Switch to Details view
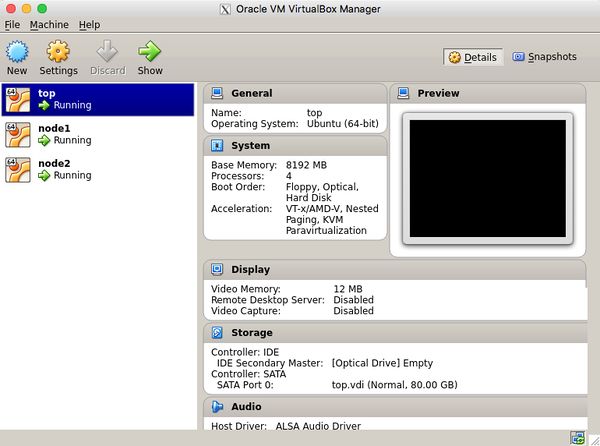Image resolution: width=600 pixels, height=446 pixels. [x=472, y=57]
